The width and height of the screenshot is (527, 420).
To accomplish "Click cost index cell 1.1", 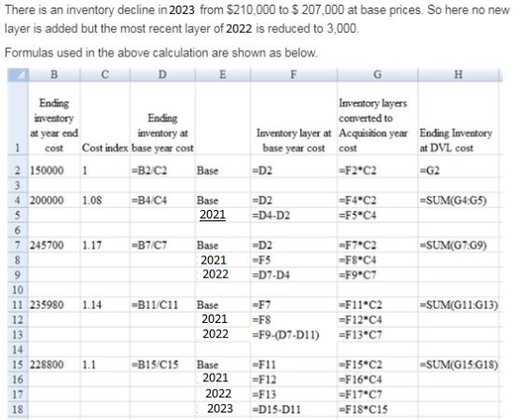I will [x=104, y=364].
